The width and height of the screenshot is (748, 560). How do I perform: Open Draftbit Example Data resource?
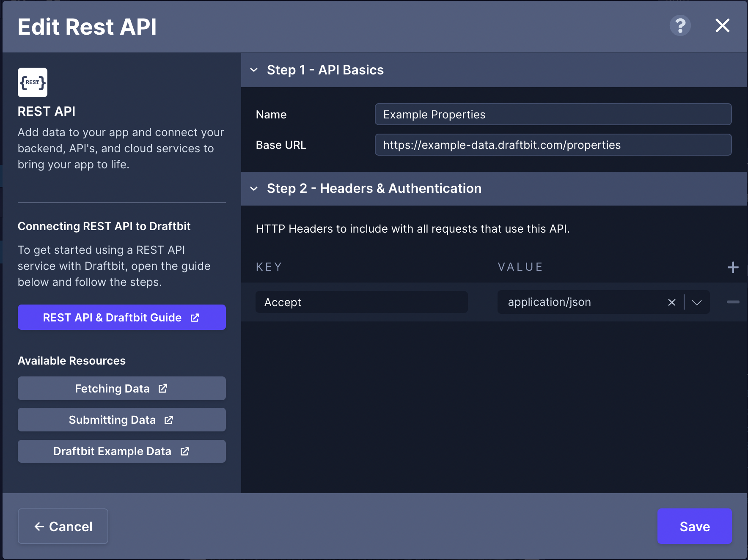click(x=122, y=451)
